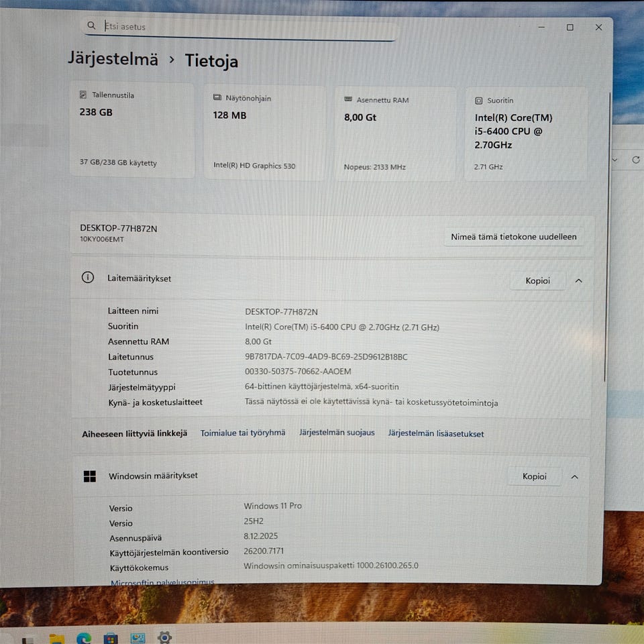Click refresh icon in the background window
This screenshot has width=644, height=644.
point(636,160)
